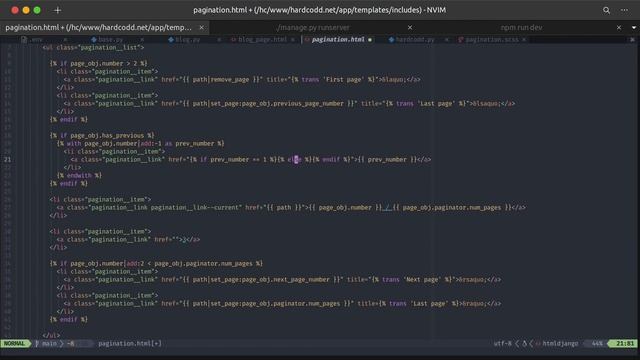Close the hardcodd.py buffer tab

click(x=447, y=40)
